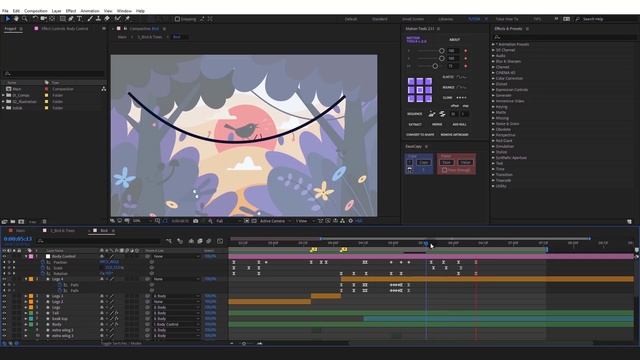
Task: Hide the Body Control layer eye
Action: (4, 256)
